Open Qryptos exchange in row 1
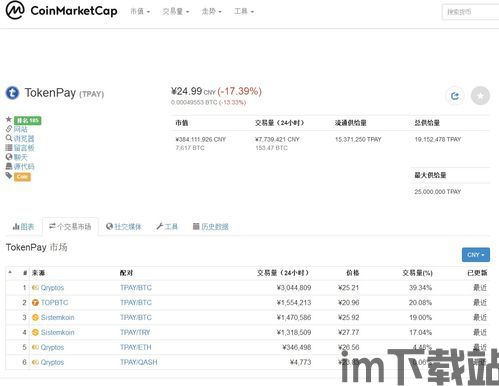The width and height of the screenshot is (499, 386). [52, 288]
